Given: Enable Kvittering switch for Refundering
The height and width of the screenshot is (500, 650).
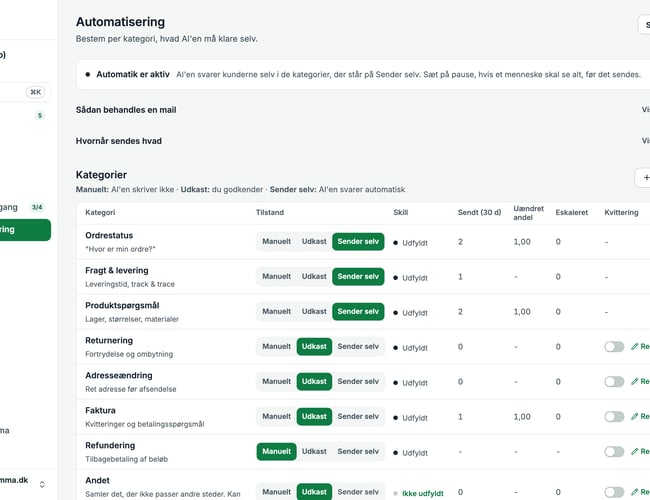Looking at the screenshot, I should tap(614, 451).
